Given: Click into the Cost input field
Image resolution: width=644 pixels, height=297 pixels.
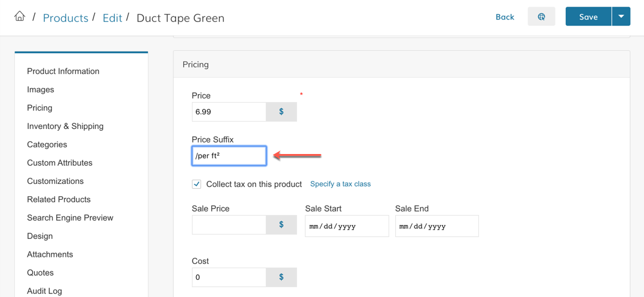Looking at the screenshot, I should pos(229,277).
